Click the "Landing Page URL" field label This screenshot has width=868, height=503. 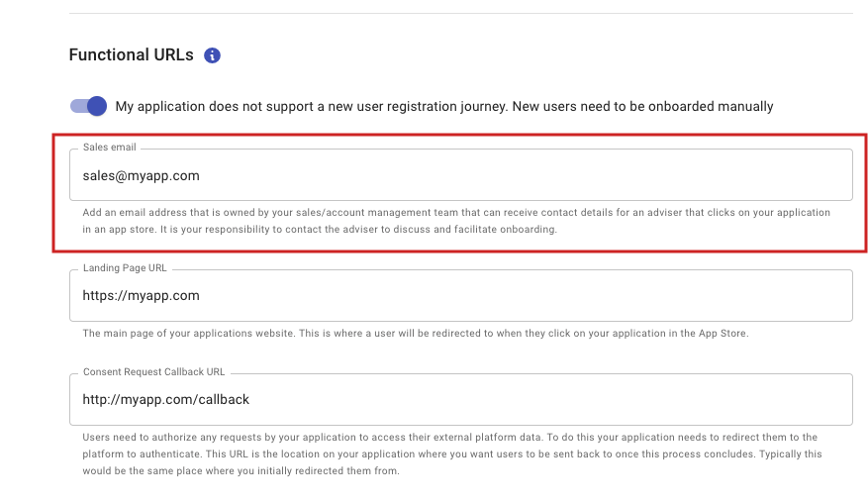click(x=125, y=268)
